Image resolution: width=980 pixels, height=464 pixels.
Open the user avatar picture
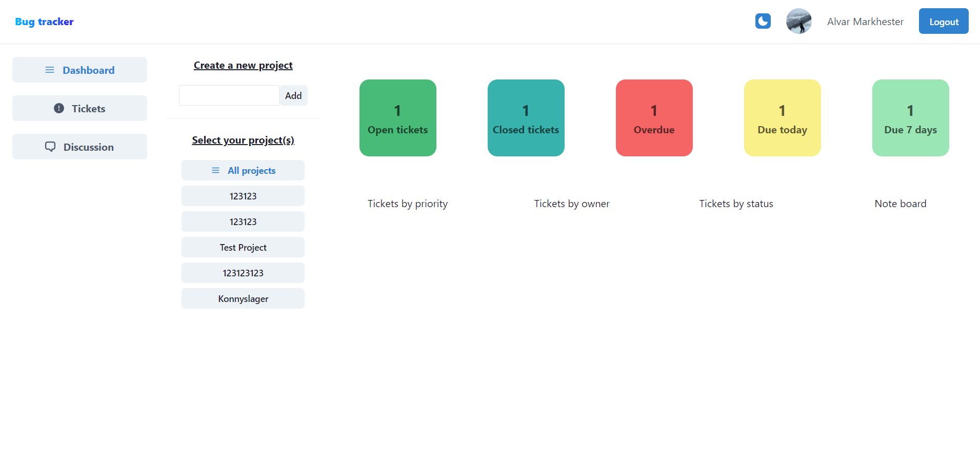(x=799, y=21)
